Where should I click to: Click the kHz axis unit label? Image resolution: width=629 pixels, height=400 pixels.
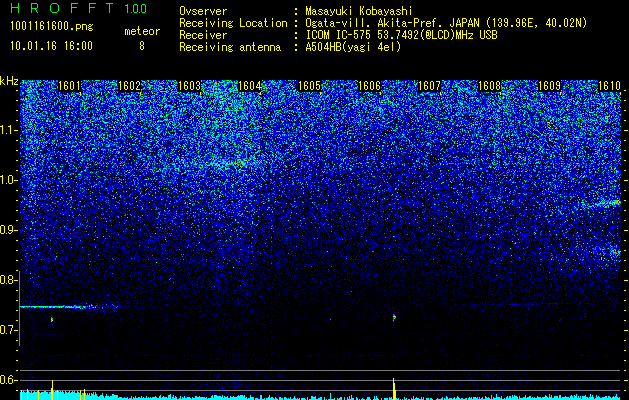pos(9,81)
